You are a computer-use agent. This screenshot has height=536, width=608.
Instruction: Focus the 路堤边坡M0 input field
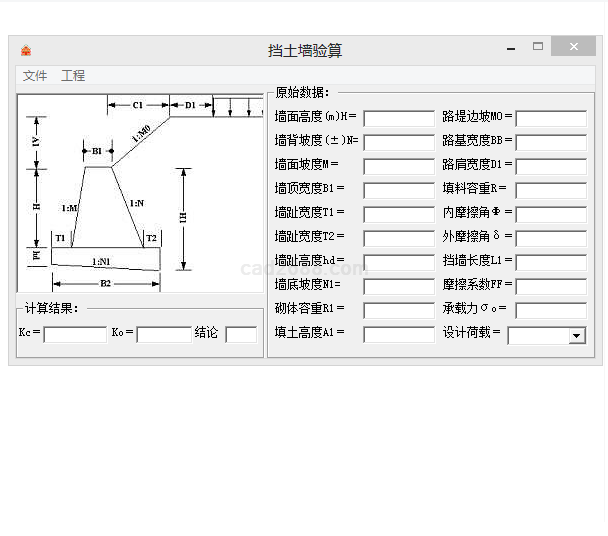[550, 119]
